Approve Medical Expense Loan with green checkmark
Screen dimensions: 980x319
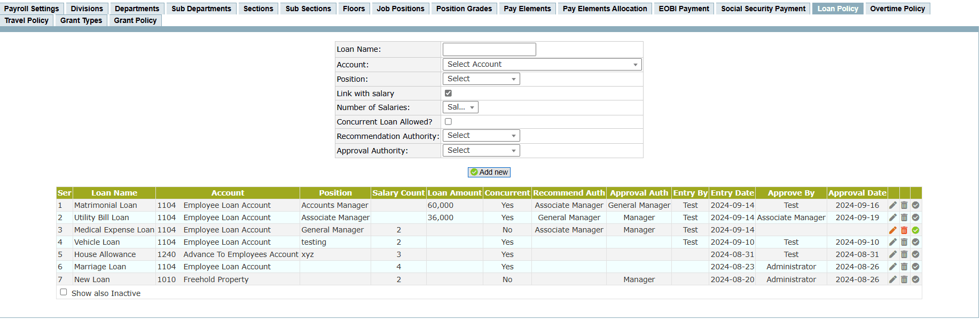click(x=915, y=230)
